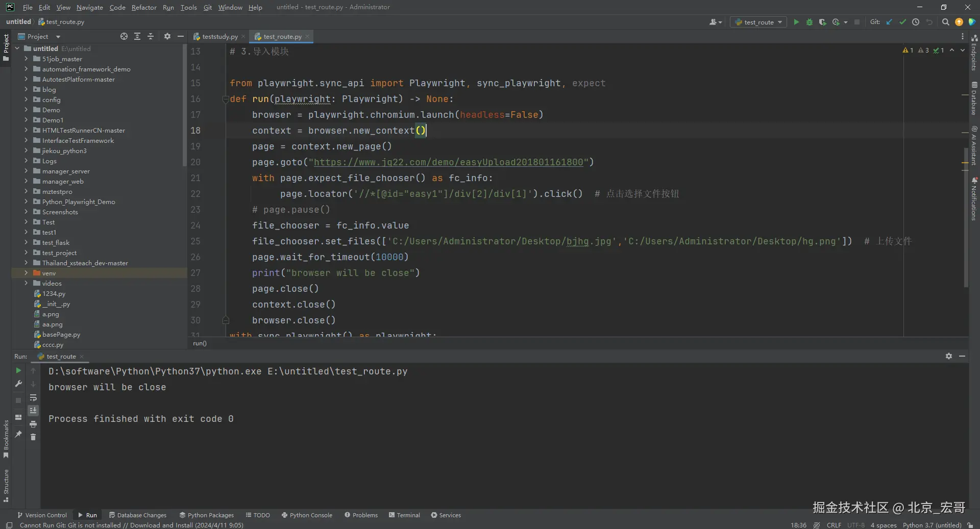Toggle soft-wrap in the Run console
The height and width of the screenshot is (529, 980).
(33, 397)
